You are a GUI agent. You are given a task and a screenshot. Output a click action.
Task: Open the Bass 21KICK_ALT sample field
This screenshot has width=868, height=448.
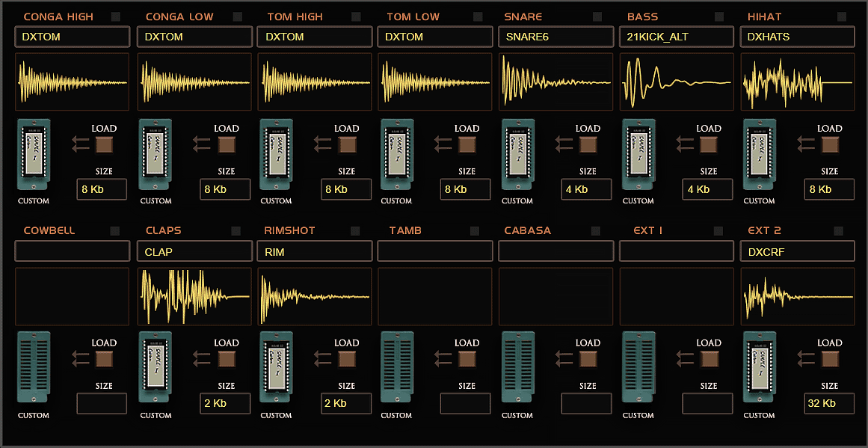(x=676, y=37)
